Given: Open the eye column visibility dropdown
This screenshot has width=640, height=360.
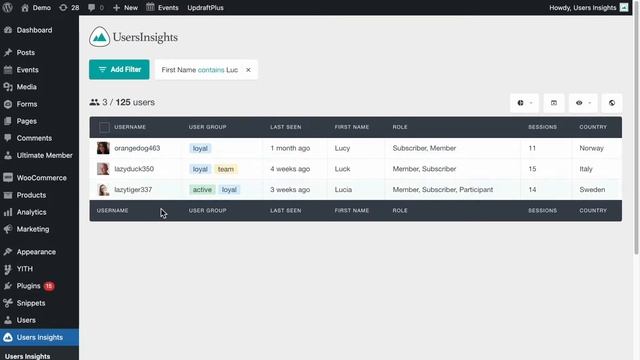Looking at the screenshot, I should tap(583, 103).
